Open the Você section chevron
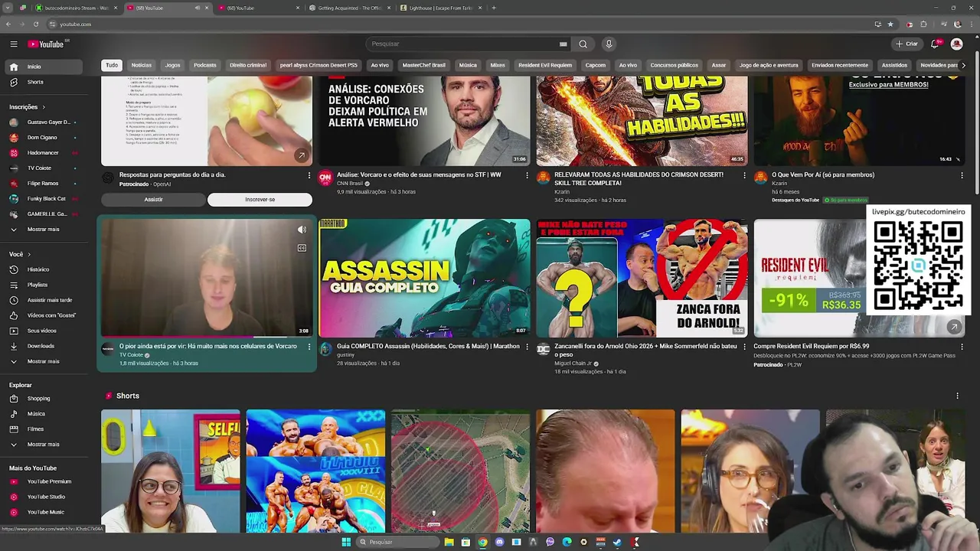The image size is (980, 551). point(29,254)
